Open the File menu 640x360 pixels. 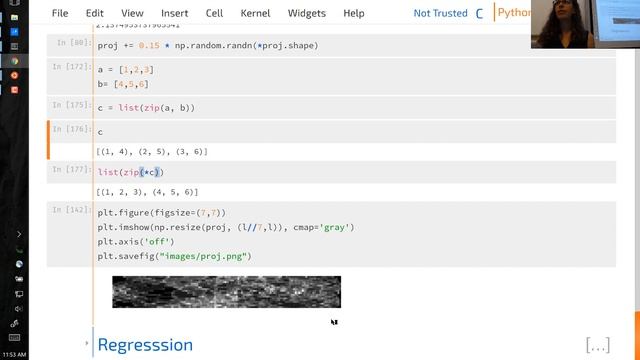[x=60, y=13]
